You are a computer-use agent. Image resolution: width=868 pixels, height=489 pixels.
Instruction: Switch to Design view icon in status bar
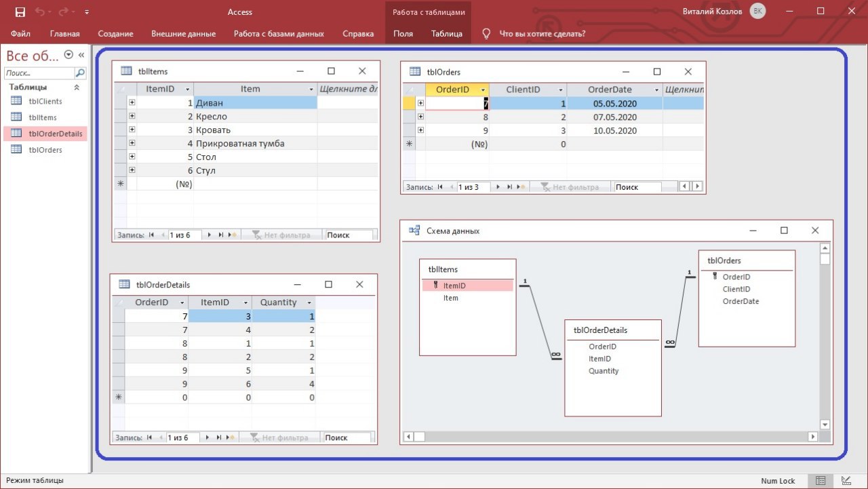846,480
